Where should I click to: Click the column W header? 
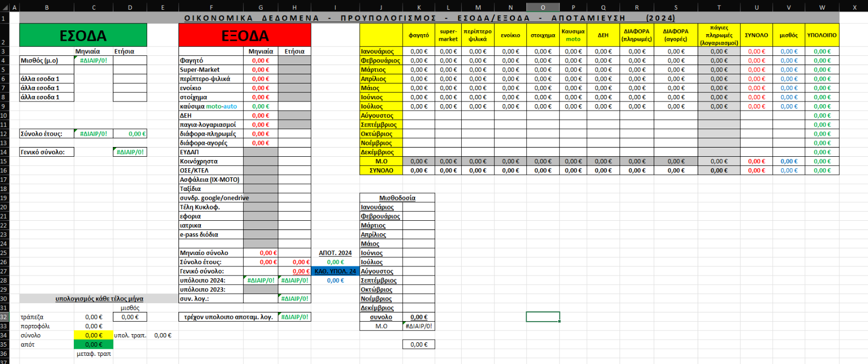point(822,8)
